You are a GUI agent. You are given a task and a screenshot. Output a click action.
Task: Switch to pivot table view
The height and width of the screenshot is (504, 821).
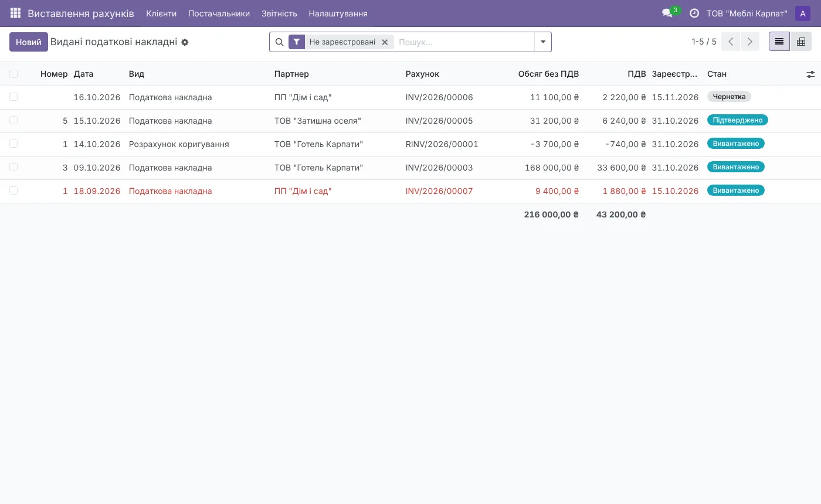801,42
